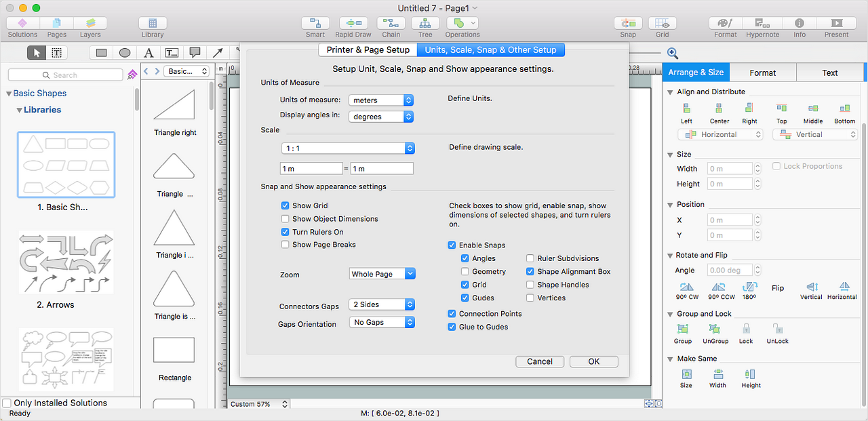The width and height of the screenshot is (868, 421).
Task: Open Zoom Whole Page dropdown
Action: pyautogui.click(x=382, y=274)
